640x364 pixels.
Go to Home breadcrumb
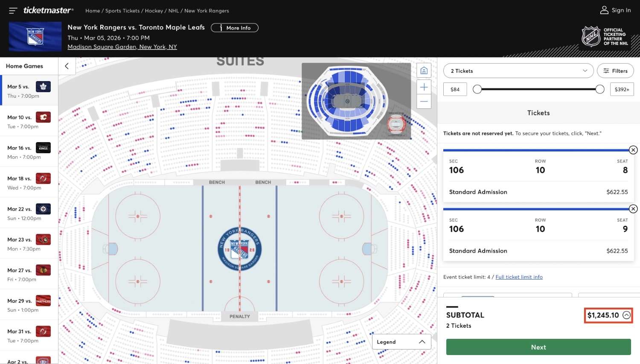[x=93, y=11]
